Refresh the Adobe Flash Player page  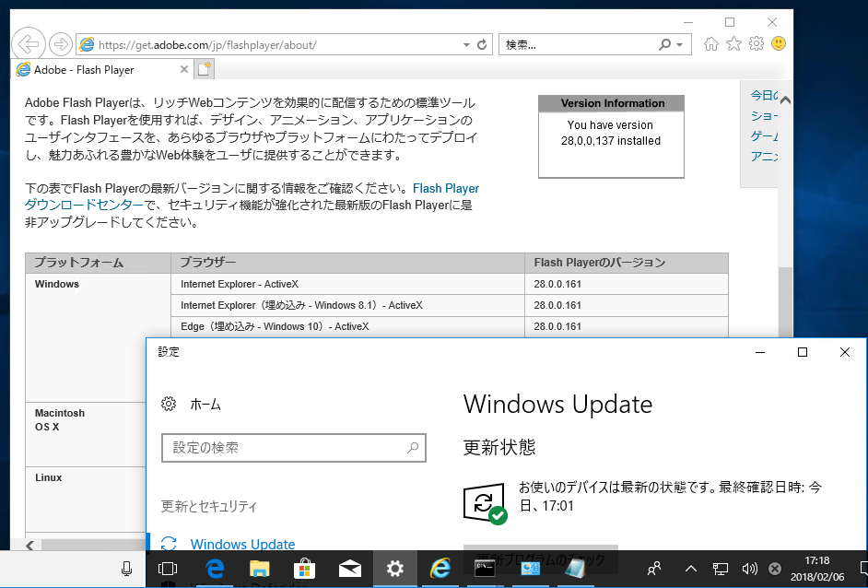click(x=482, y=44)
